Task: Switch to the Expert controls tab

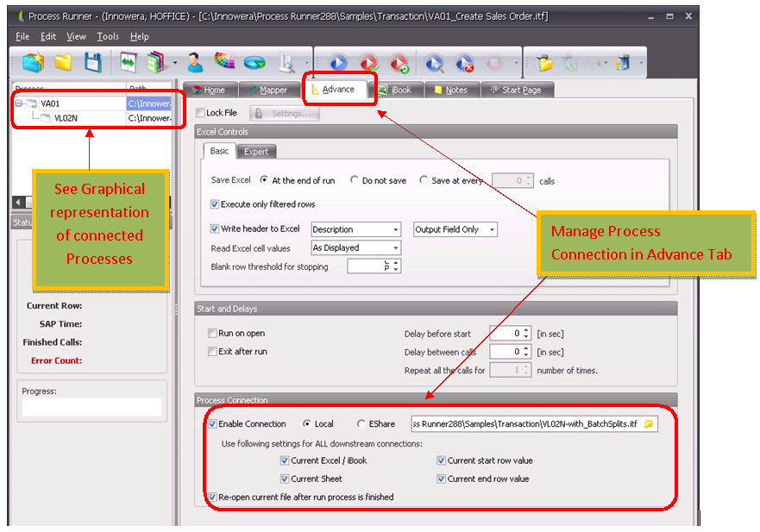Action: [x=255, y=152]
